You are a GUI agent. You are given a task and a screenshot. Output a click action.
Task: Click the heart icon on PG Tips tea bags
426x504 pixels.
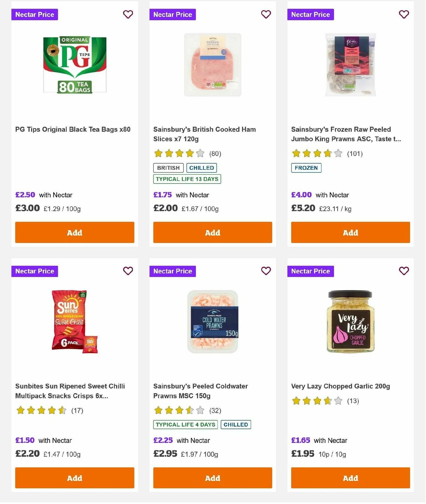128,15
